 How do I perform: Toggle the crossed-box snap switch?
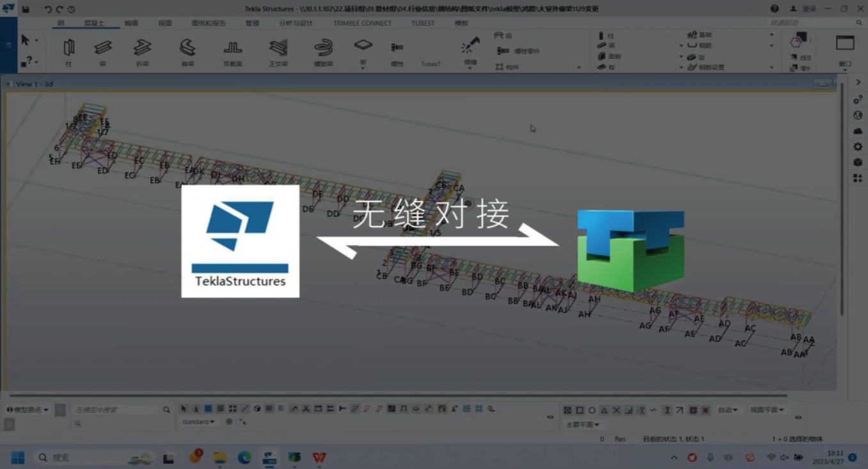coord(567,410)
